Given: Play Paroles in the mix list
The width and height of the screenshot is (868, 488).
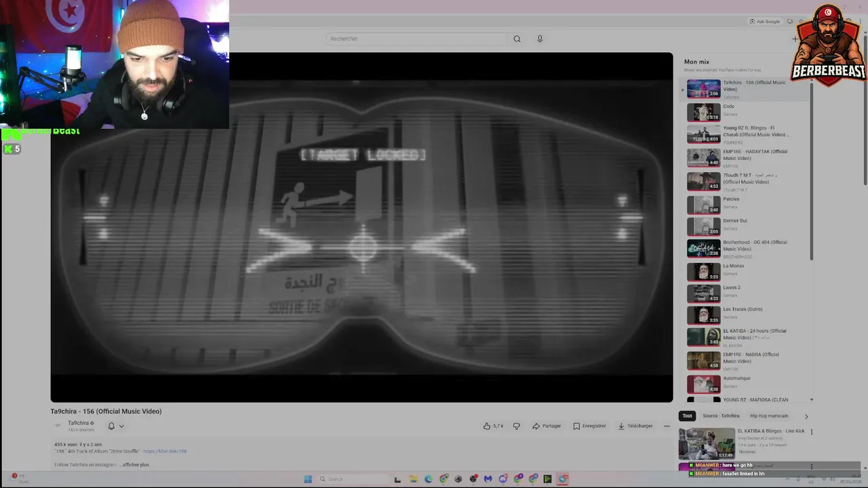Looking at the screenshot, I should (747, 204).
